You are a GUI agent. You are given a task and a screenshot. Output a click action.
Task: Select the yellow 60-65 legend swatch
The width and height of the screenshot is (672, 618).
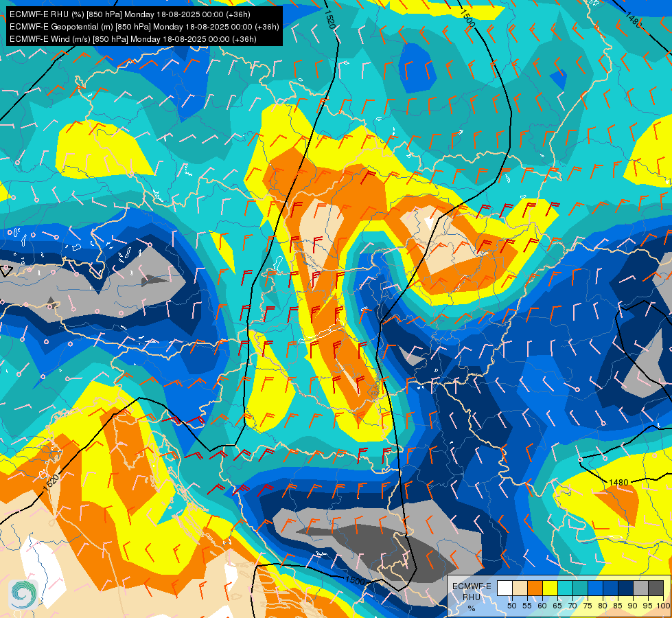(x=551, y=588)
